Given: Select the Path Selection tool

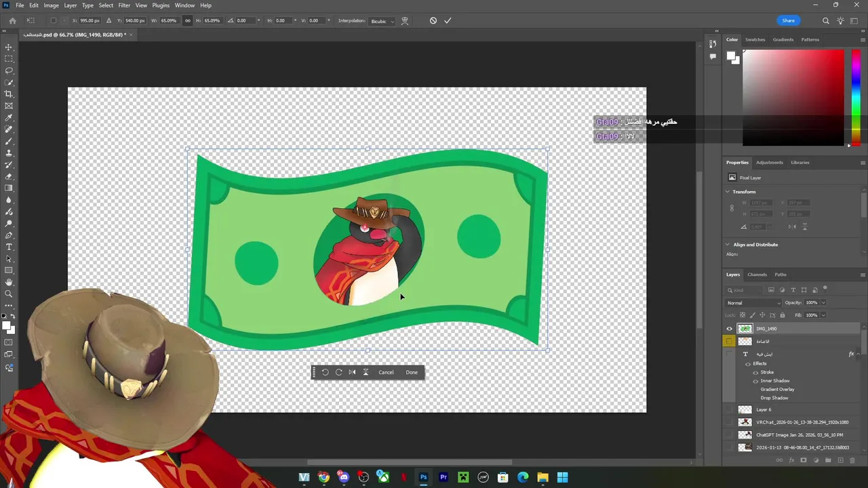Looking at the screenshot, I should (x=9, y=259).
